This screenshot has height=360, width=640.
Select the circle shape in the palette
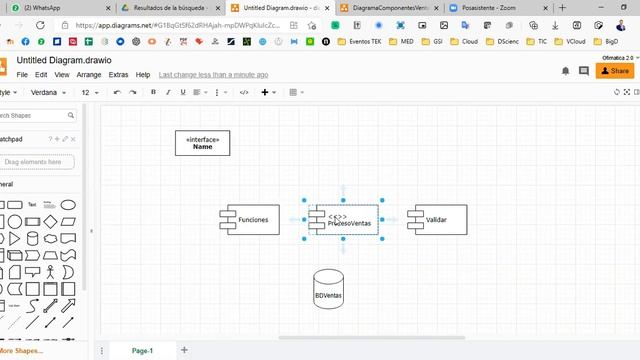pos(15,222)
